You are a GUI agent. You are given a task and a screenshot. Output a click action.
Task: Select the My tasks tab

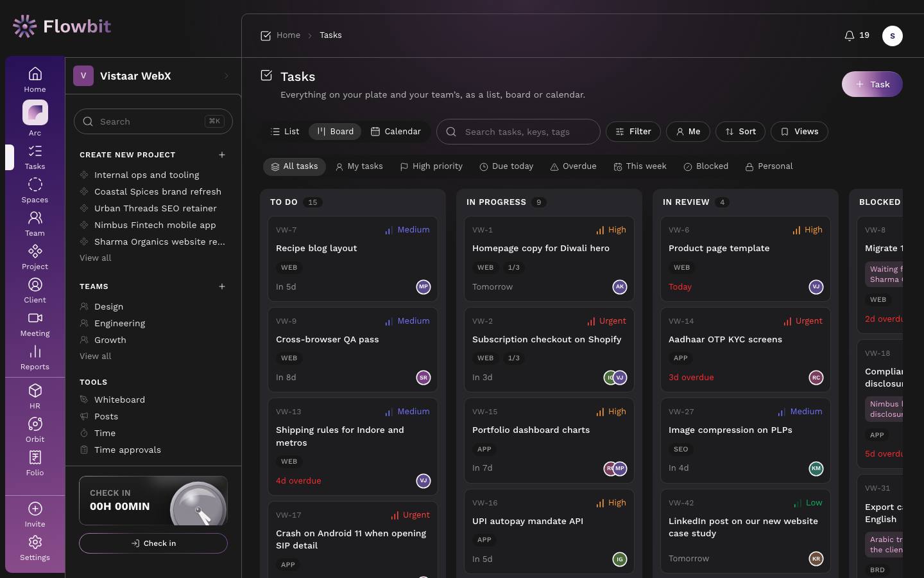359,166
